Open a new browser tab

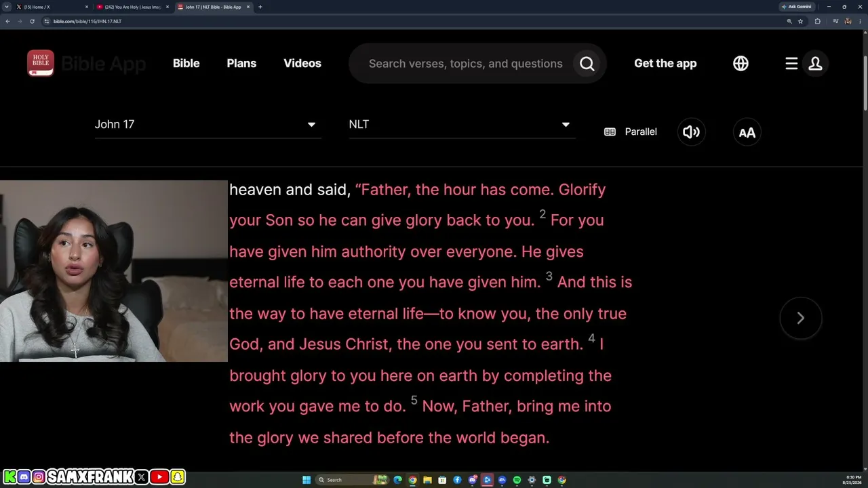point(260,7)
